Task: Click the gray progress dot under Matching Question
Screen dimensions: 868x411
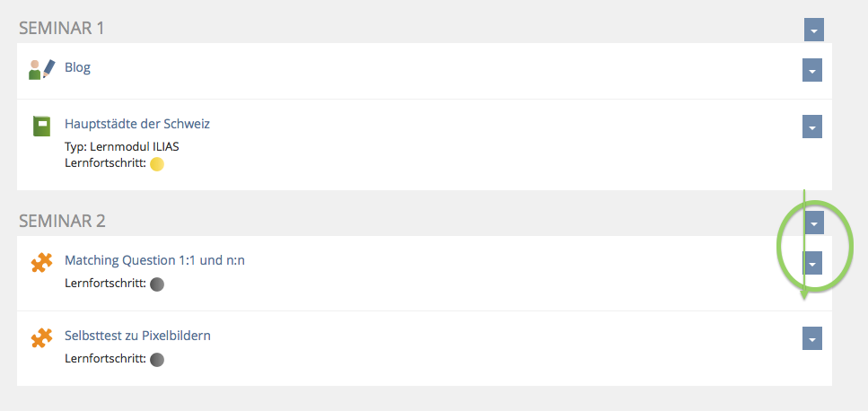Action: [157, 284]
